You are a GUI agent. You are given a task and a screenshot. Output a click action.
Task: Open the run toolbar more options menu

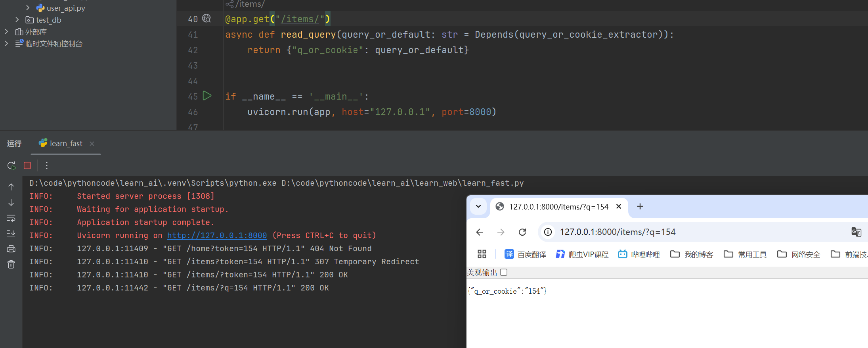(47, 165)
